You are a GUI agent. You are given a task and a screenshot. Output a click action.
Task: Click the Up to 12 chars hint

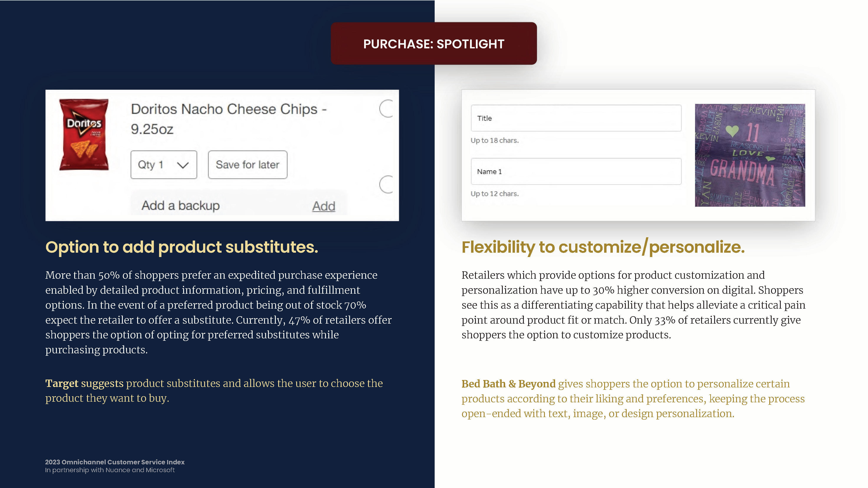tap(495, 194)
